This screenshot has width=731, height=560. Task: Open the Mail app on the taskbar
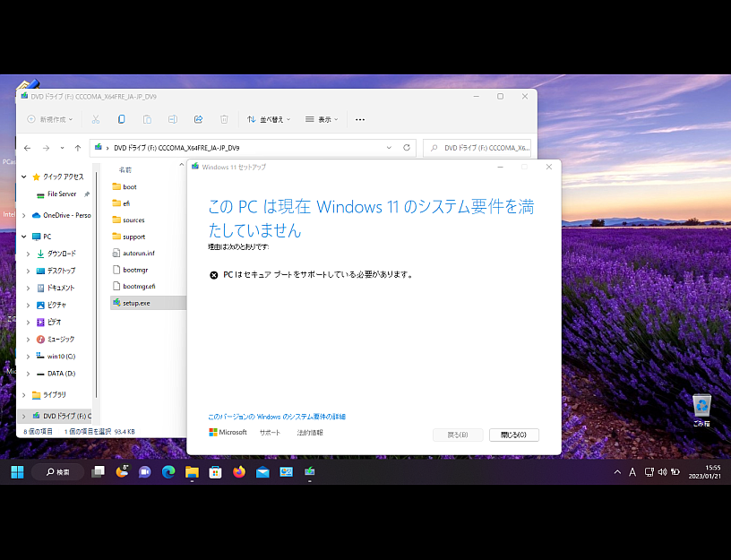pos(262,472)
